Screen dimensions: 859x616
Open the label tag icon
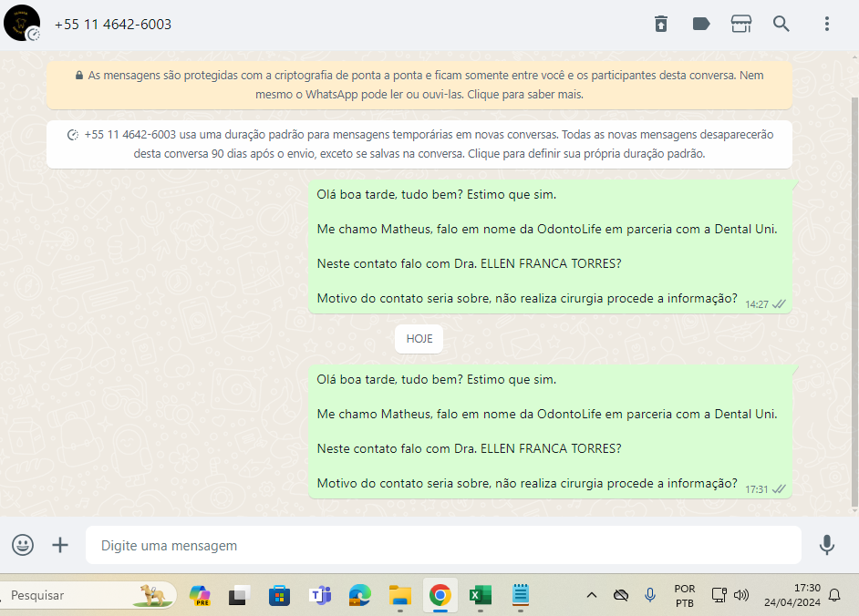701,25
